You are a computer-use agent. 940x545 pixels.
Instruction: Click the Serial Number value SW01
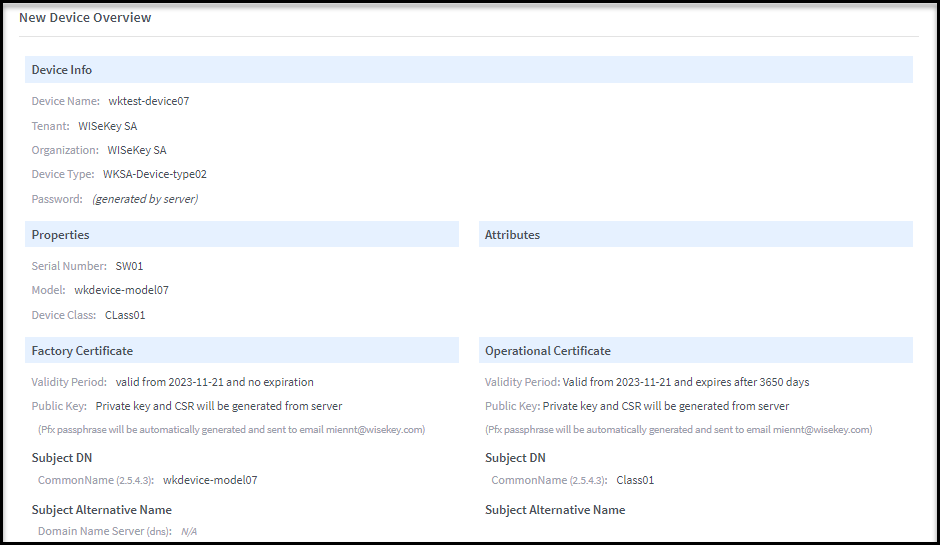point(130,266)
